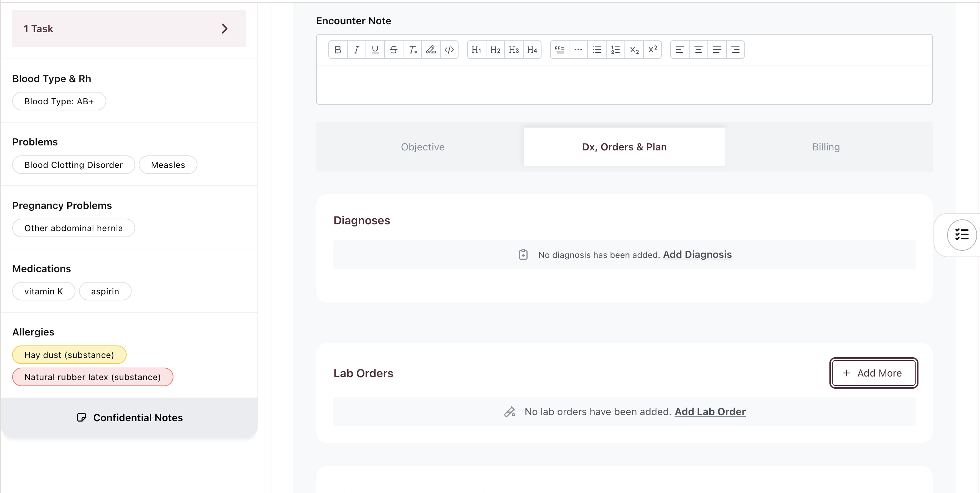The image size is (980, 493).
Task: Apply italic formatting in note editor
Action: pos(356,50)
